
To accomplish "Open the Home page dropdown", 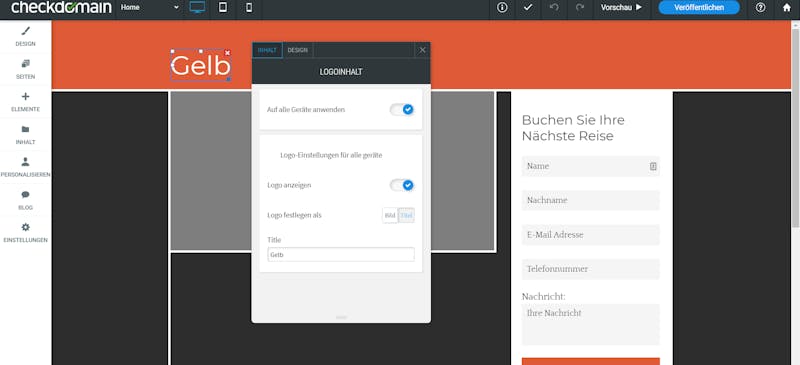I will pos(150,8).
